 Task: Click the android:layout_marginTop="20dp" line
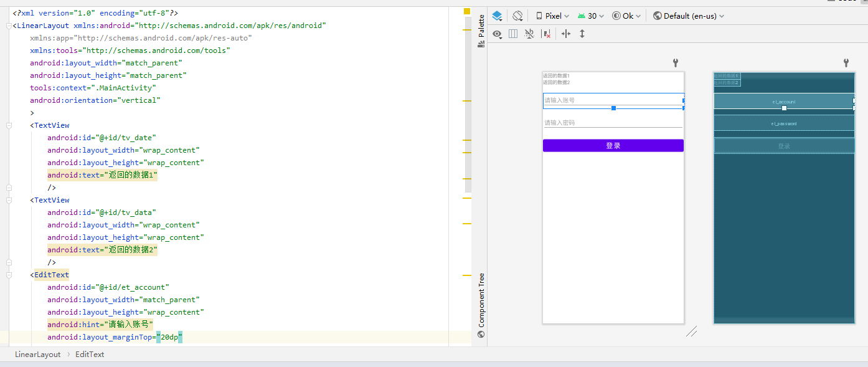coord(115,337)
